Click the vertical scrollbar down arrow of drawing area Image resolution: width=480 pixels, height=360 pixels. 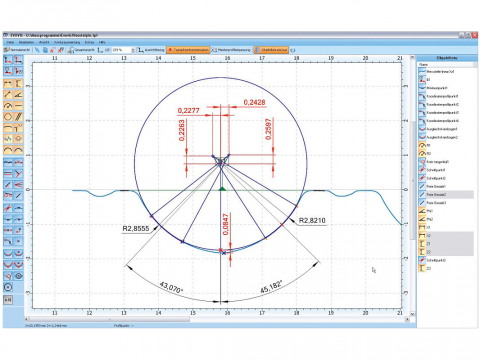coord(412,314)
